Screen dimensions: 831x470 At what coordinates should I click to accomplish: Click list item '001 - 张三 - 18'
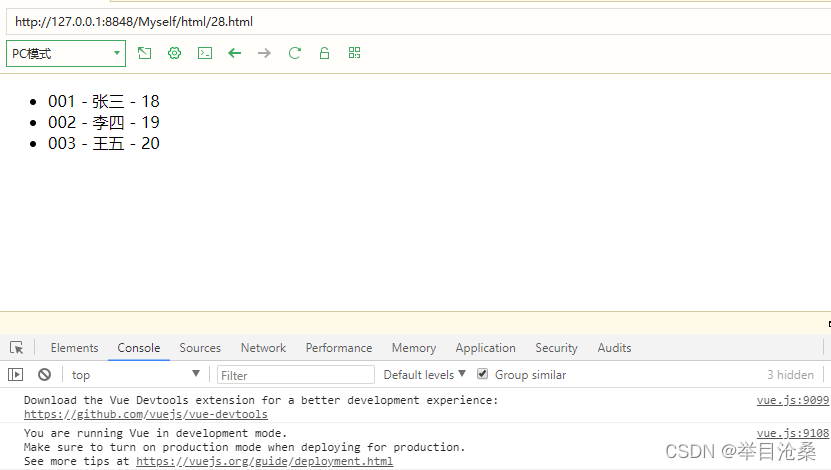pyautogui.click(x=103, y=101)
